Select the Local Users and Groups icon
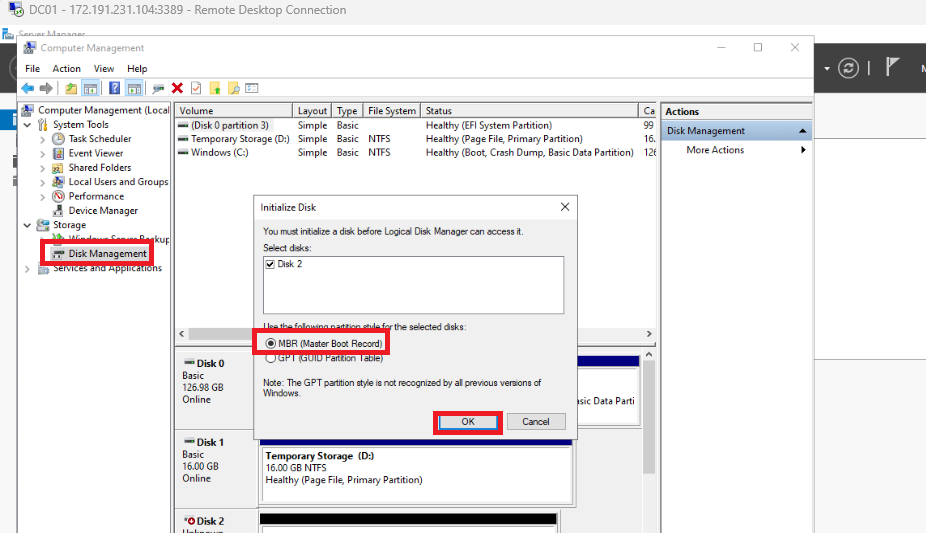Screen dimensions: 926x533 [58, 182]
